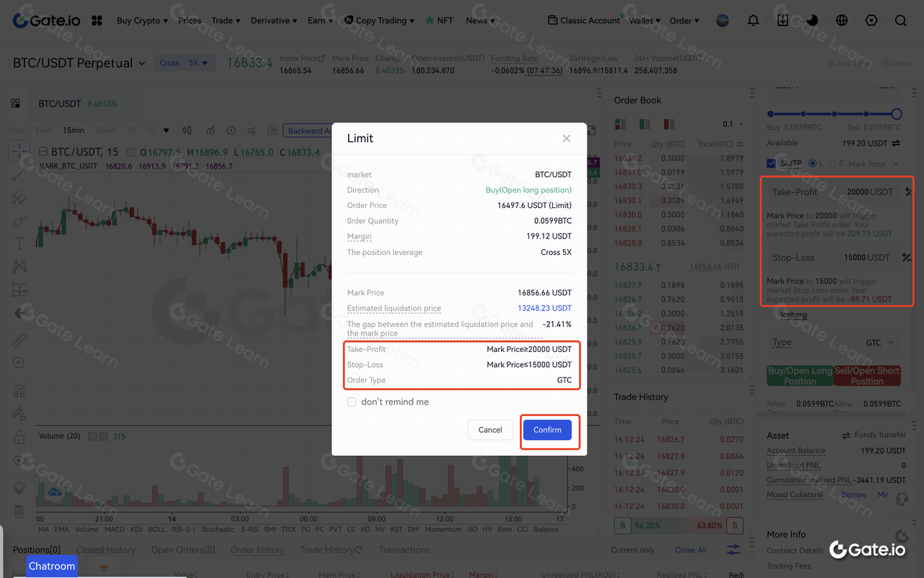Open the object tree layers icon
The height and width of the screenshot is (578, 924).
click(19, 488)
